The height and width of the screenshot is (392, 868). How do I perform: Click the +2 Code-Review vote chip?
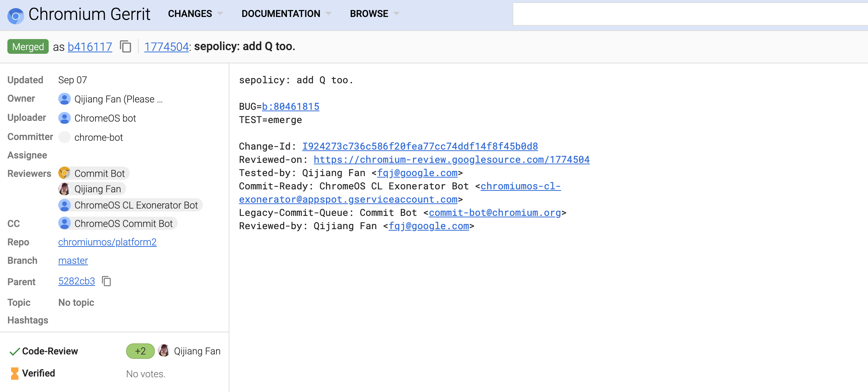140,351
